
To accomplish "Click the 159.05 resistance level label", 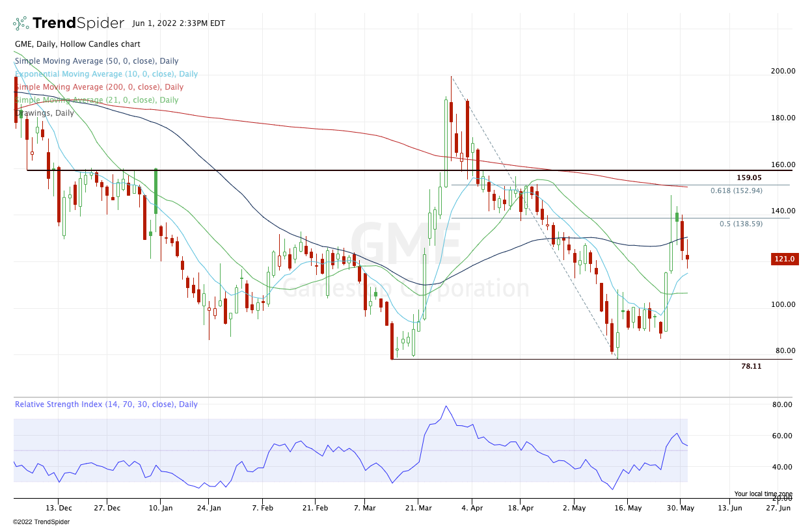I will [749, 178].
